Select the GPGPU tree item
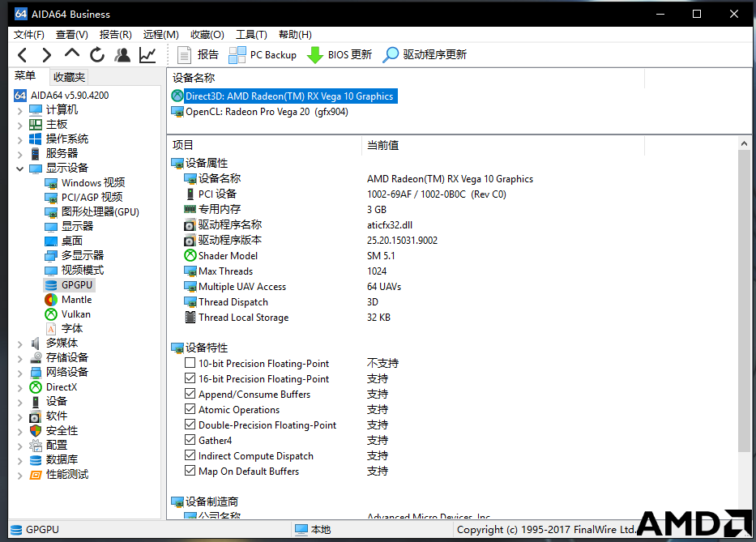The height and width of the screenshot is (542, 756). coord(69,285)
